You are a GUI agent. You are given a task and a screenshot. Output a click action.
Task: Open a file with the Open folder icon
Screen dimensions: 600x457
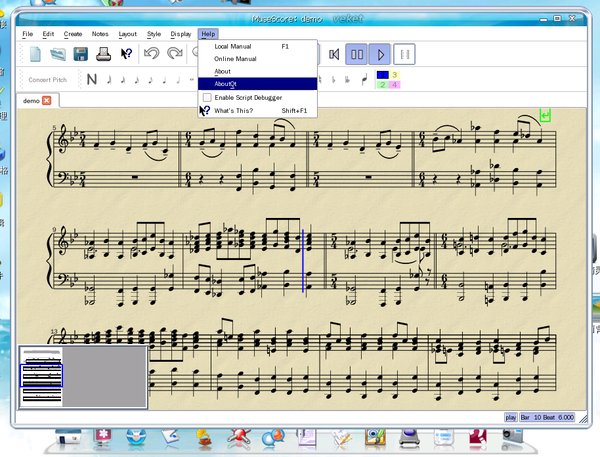[x=58, y=54]
